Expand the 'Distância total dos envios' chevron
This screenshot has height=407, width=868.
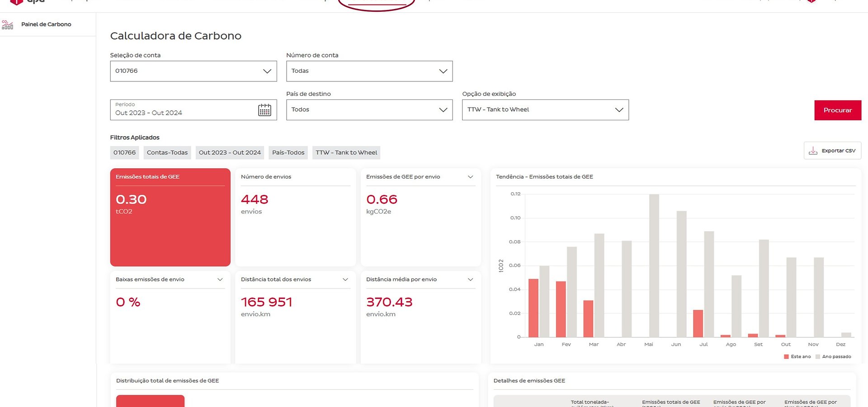pos(345,279)
